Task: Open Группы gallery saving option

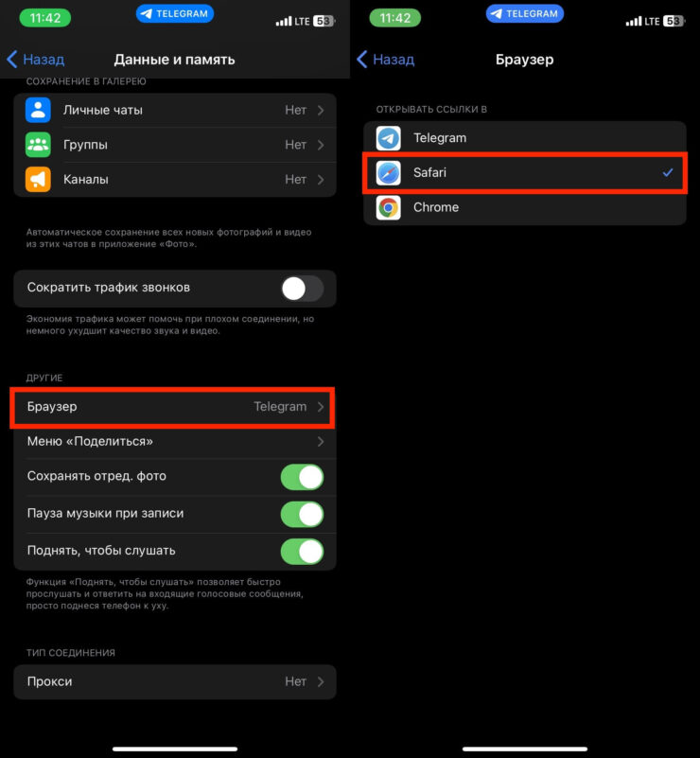Action: coord(175,145)
